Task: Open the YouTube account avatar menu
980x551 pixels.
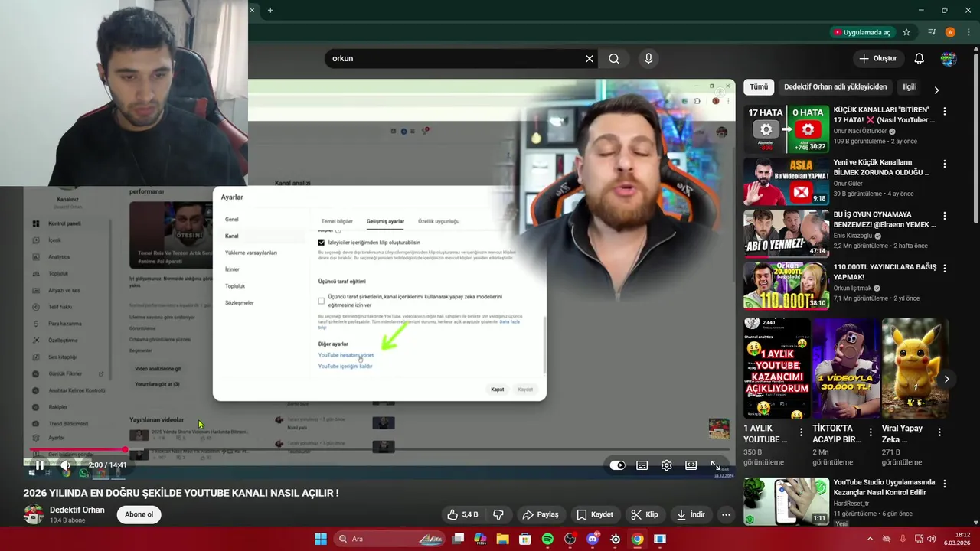Action: click(x=949, y=58)
